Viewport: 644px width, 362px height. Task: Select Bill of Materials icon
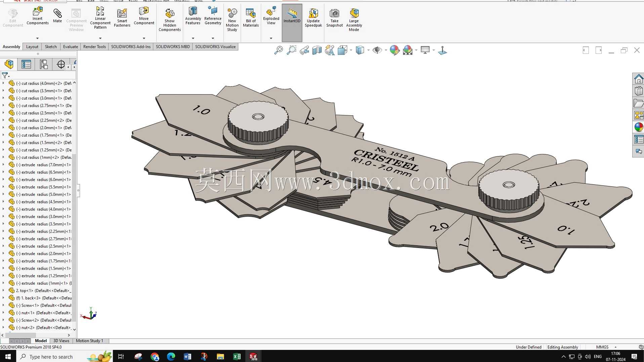click(251, 17)
